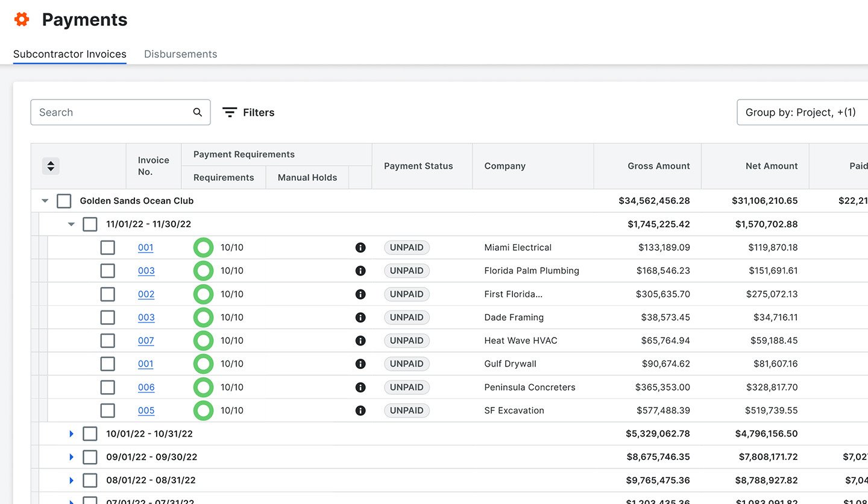Click the Filters funnel icon
The height and width of the screenshot is (504, 868).
tap(230, 112)
